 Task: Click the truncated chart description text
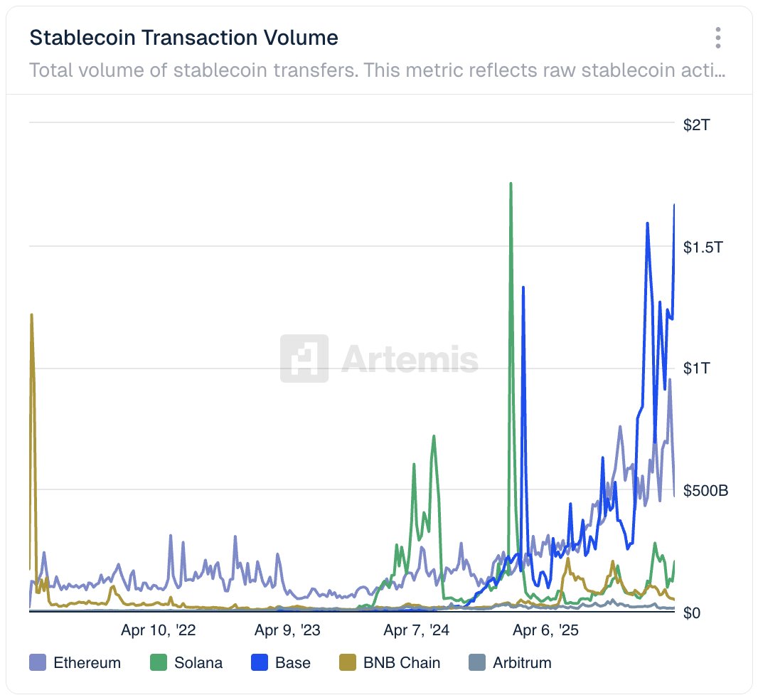point(378,71)
